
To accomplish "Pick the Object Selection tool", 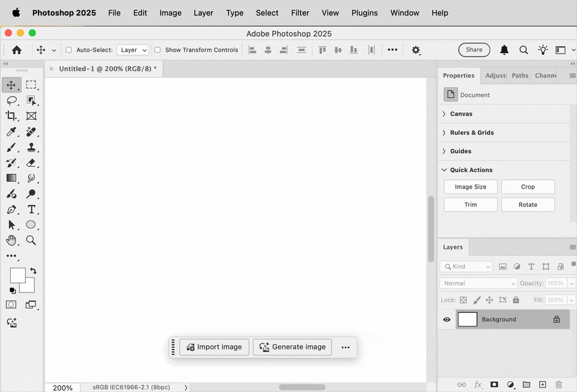I will [31, 100].
